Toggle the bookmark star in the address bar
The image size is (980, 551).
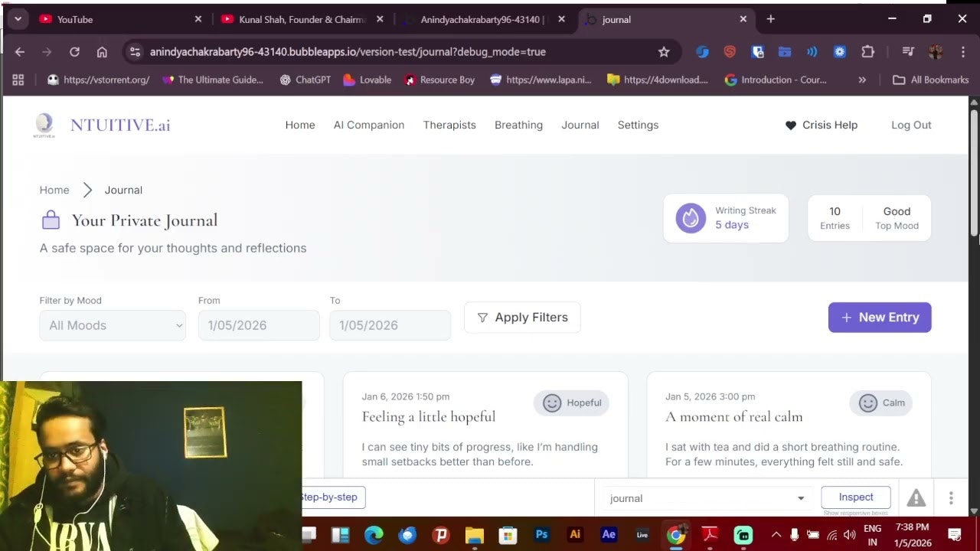point(664,51)
